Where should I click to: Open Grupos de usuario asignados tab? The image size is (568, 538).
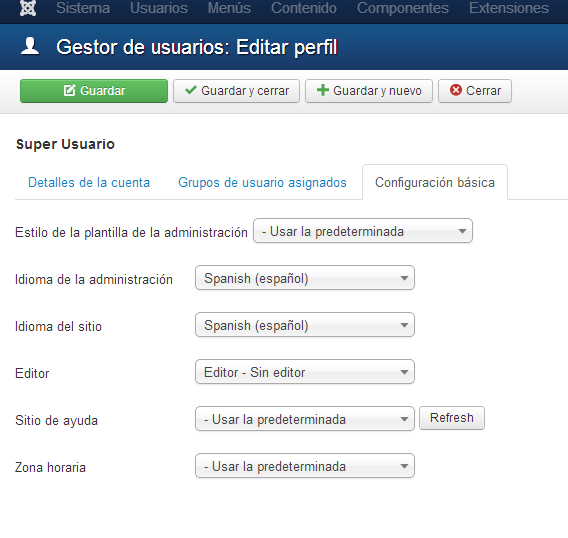(262, 182)
